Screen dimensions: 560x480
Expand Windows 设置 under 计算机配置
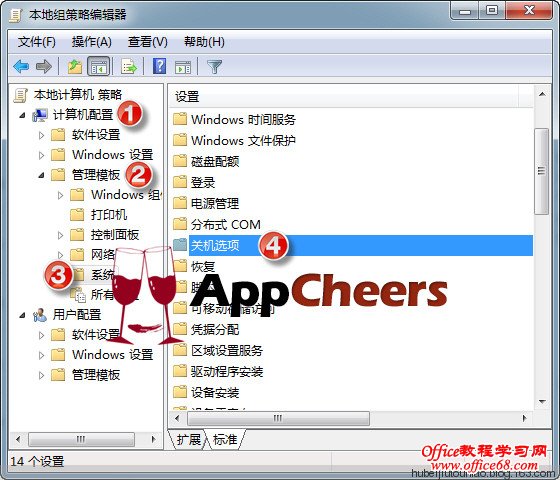tap(41, 155)
